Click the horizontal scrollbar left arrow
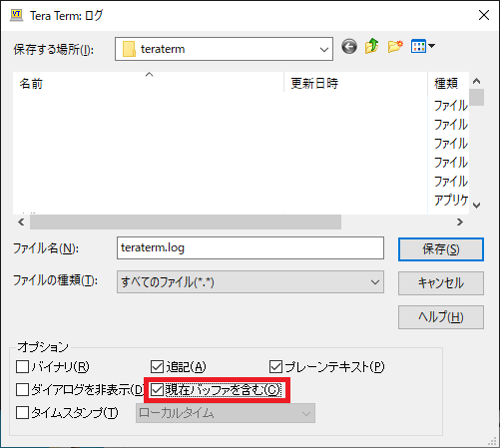The image size is (500, 448). pyautogui.click(x=21, y=222)
